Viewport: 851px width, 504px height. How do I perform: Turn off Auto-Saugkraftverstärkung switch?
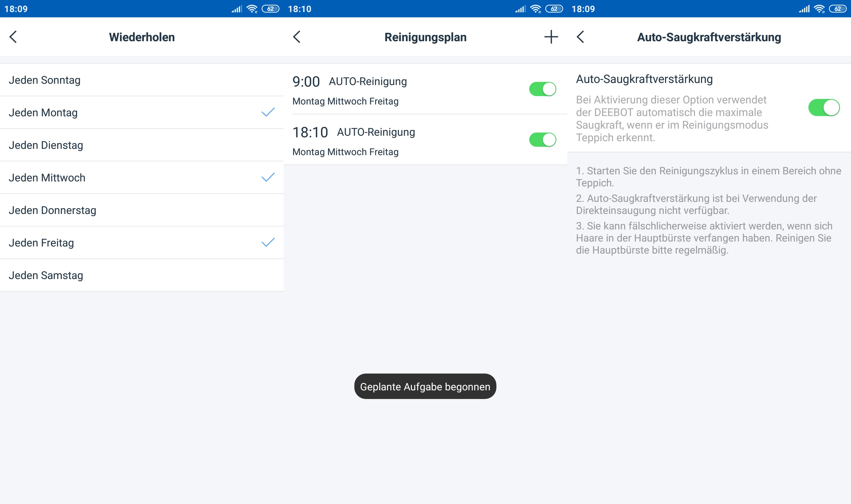(x=824, y=108)
